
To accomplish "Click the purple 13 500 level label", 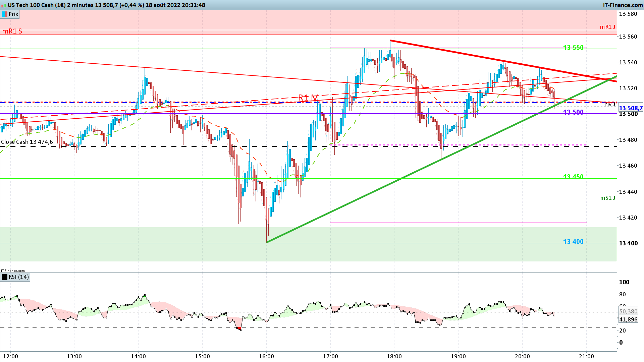I will click(573, 112).
